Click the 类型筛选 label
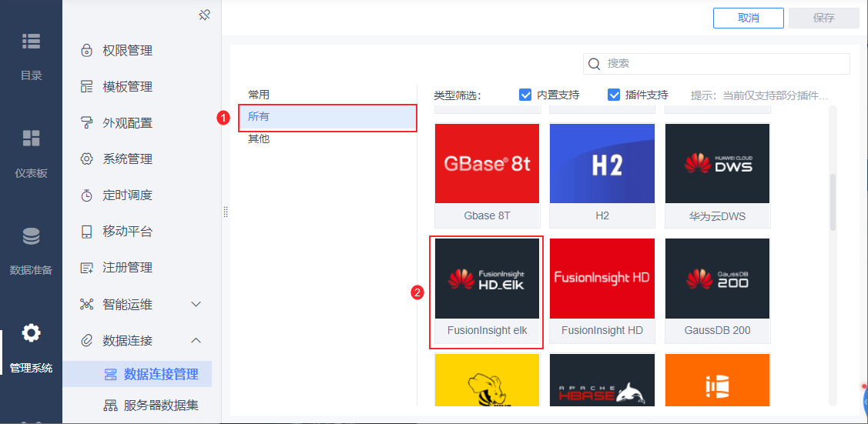The height and width of the screenshot is (424, 868). click(457, 95)
